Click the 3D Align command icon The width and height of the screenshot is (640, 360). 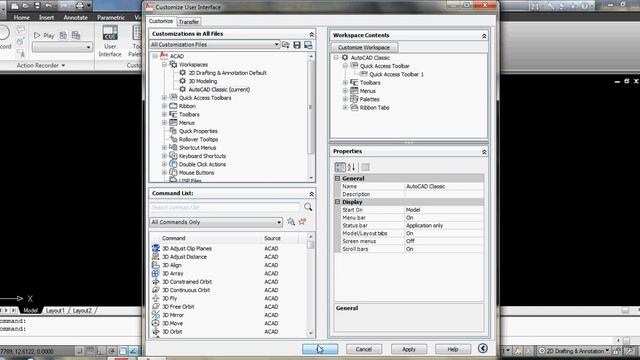[x=156, y=265]
